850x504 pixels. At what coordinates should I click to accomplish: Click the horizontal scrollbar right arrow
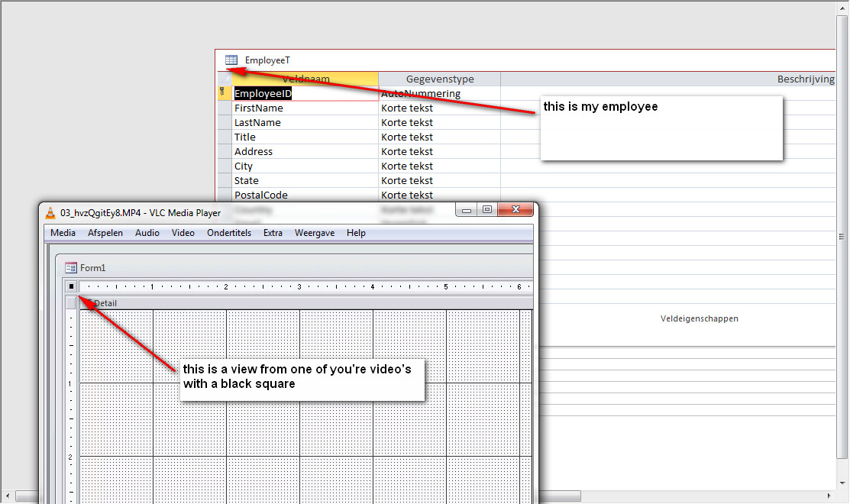pyautogui.click(x=829, y=496)
